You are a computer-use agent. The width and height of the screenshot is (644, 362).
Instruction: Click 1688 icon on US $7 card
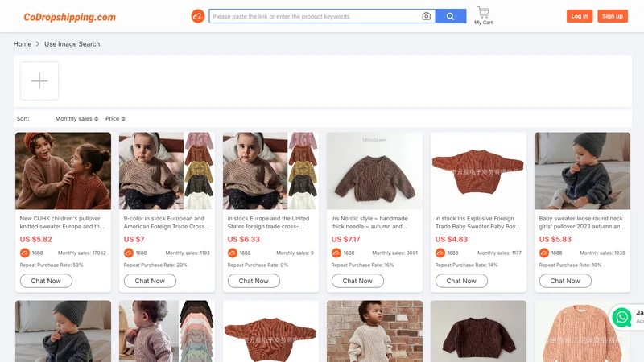[x=129, y=253]
